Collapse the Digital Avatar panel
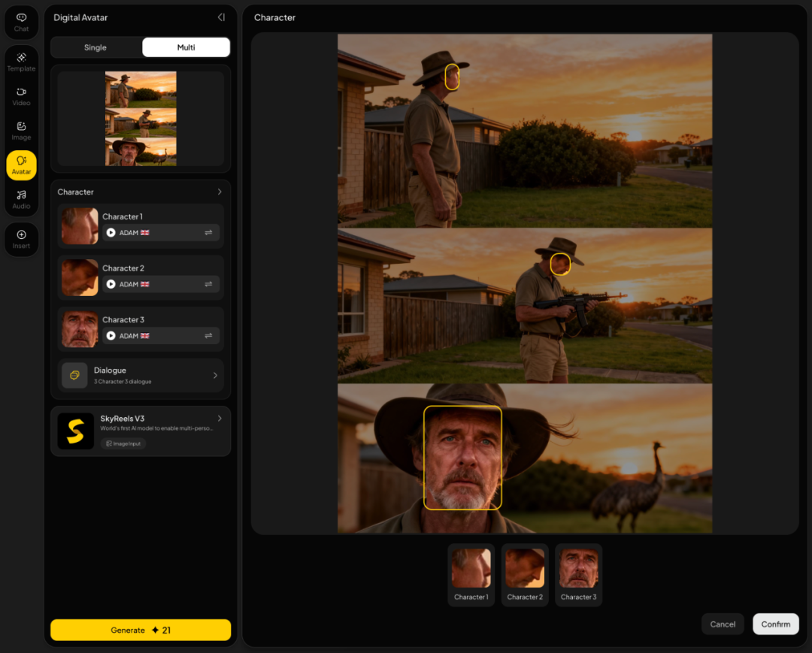 coord(221,17)
